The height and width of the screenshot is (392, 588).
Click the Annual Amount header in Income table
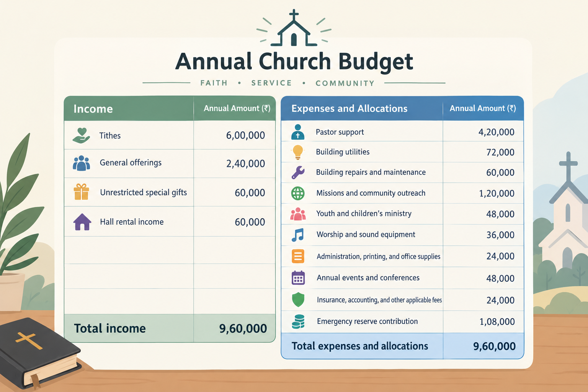coord(237,108)
